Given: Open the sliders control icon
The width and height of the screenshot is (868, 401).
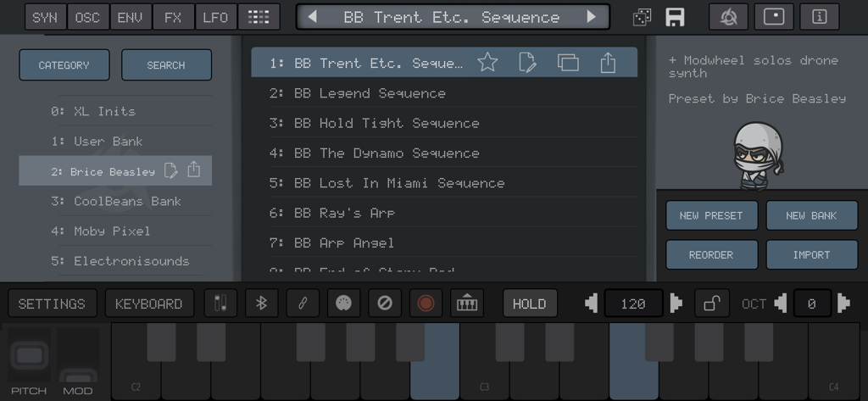Looking at the screenshot, I should [220, 304].
